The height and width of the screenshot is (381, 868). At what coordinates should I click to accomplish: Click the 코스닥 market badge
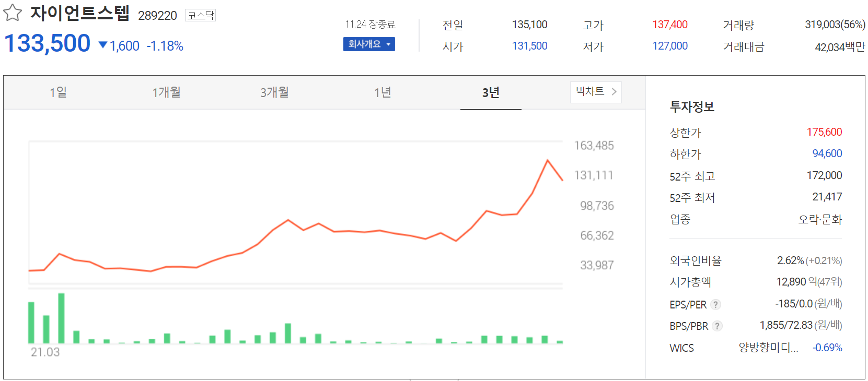[201, 15]
